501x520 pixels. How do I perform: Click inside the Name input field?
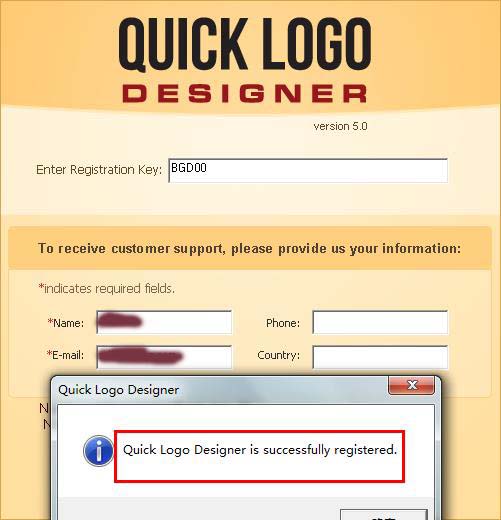pos(164,322)
